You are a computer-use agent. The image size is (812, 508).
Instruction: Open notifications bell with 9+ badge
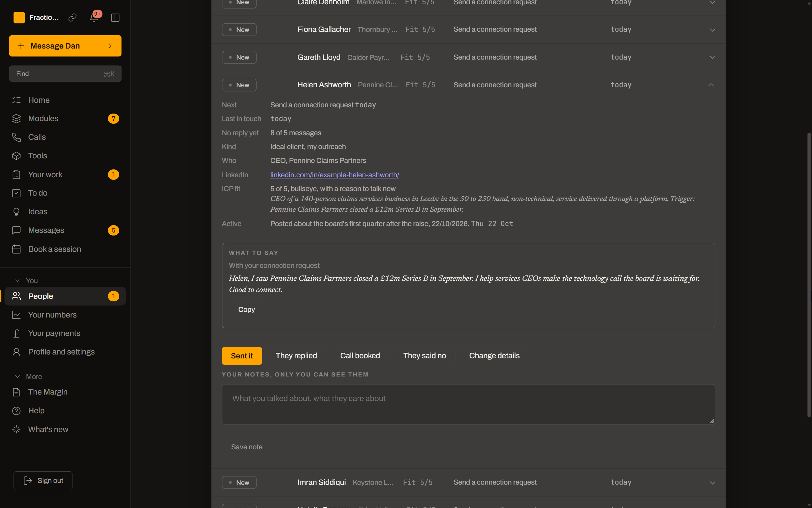[x=94, y=17]
